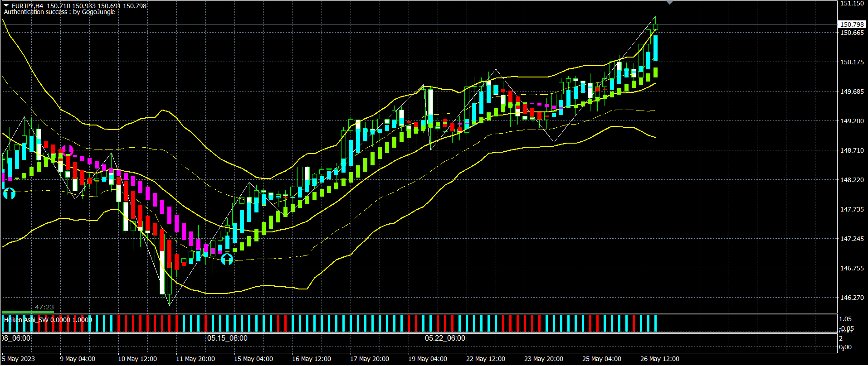The height and width of the screenshot is (366, 868).
Task: Click the 146.270 level on price axis
Action: (852, 298)
